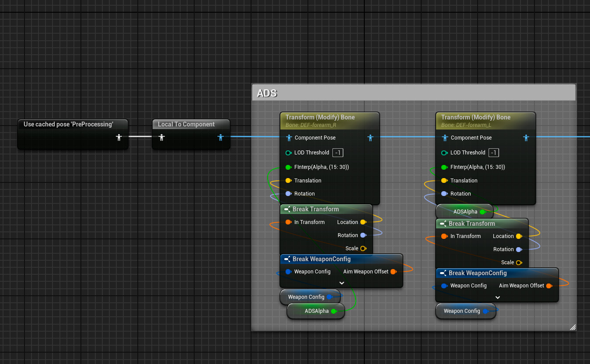590x364 pixels.
Task: Click Rotation input pin on DEF-forearm_R node
Action: click(x=288, y=194)
